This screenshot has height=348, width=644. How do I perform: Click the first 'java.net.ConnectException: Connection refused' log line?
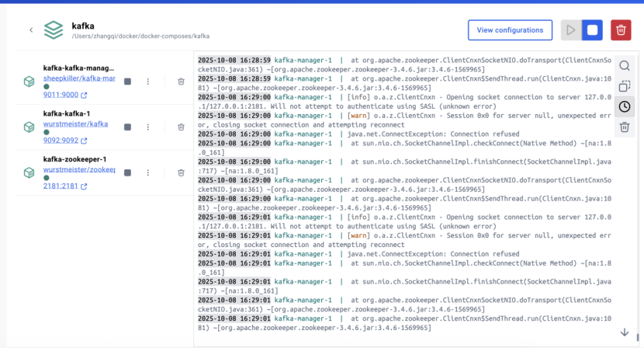[433, 134]
